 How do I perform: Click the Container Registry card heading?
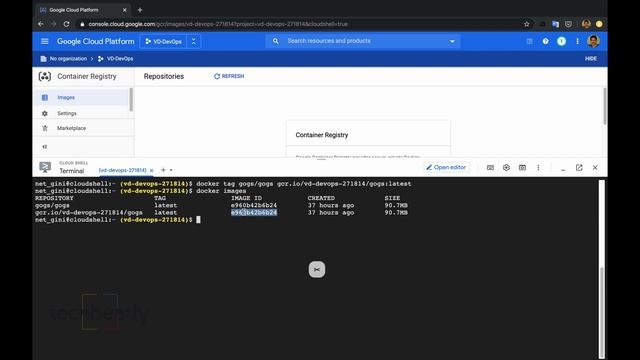click(x=322, y=135)
